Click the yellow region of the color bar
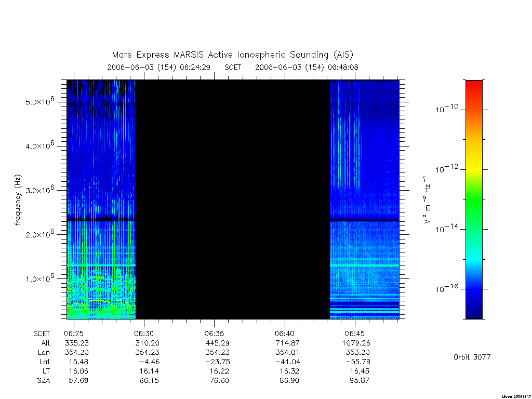This screenshot has height=399, width=532. (474, 166)
